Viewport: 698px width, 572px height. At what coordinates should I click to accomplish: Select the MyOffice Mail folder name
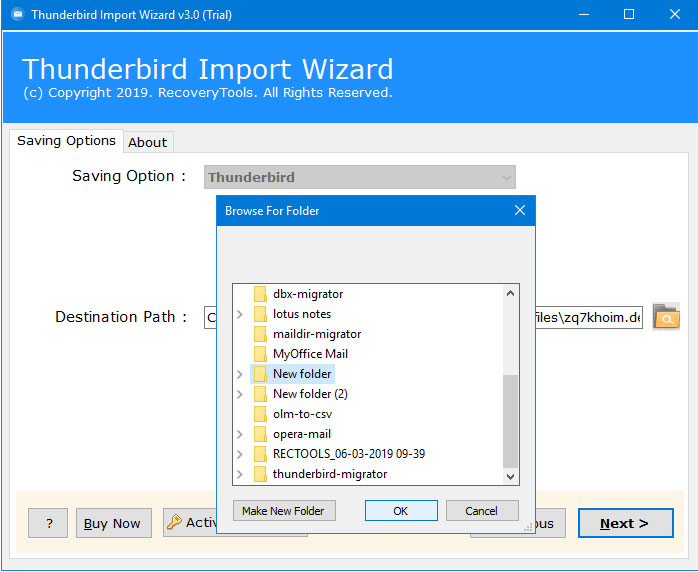click(310, 354)
